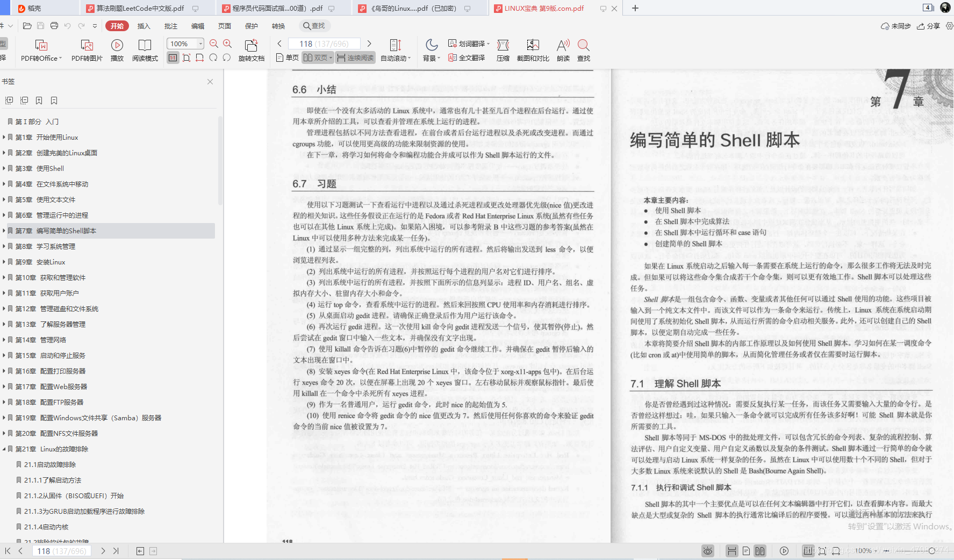Jump to the last page in status bar

click(x=116, y=551)
